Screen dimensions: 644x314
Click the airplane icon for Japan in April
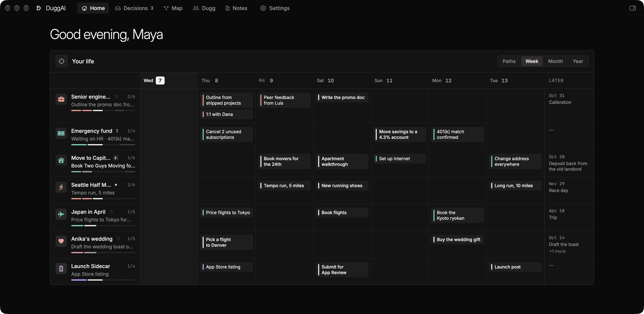tap(61, 214)
